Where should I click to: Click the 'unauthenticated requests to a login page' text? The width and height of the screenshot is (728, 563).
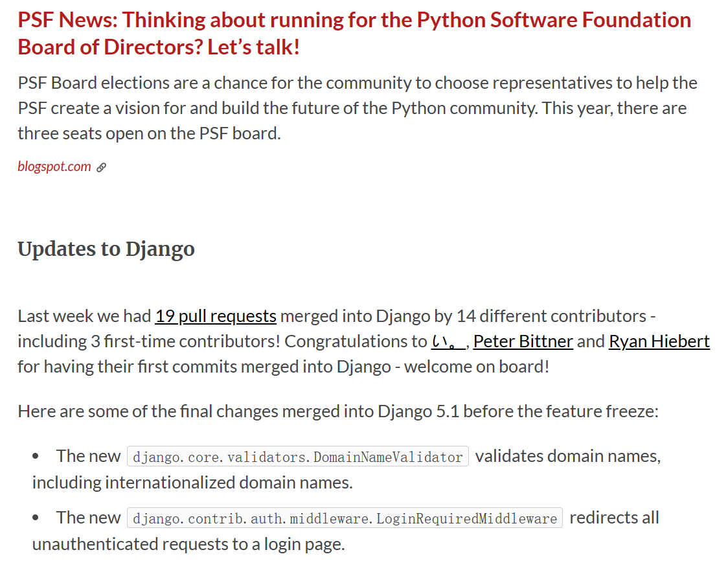coord(188,544)
